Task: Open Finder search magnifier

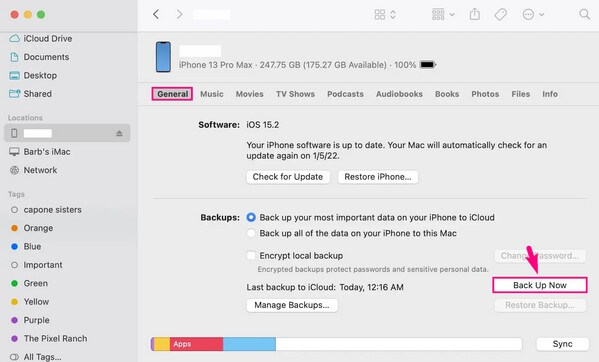Action: tap(584, 15)
